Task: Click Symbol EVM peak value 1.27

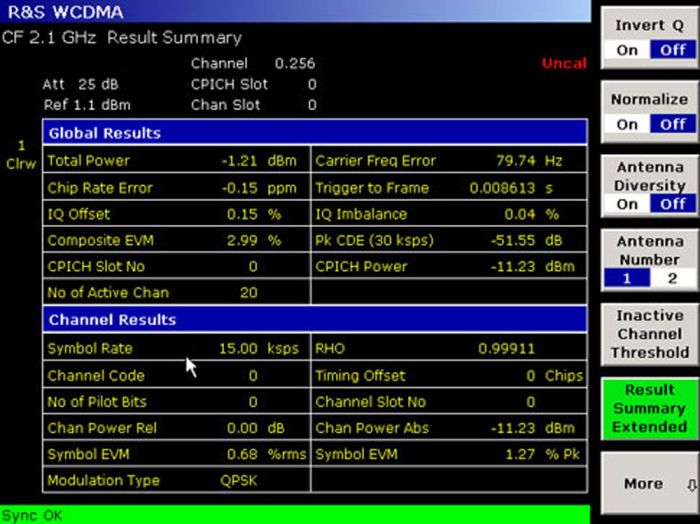Action: click(520, 454)
